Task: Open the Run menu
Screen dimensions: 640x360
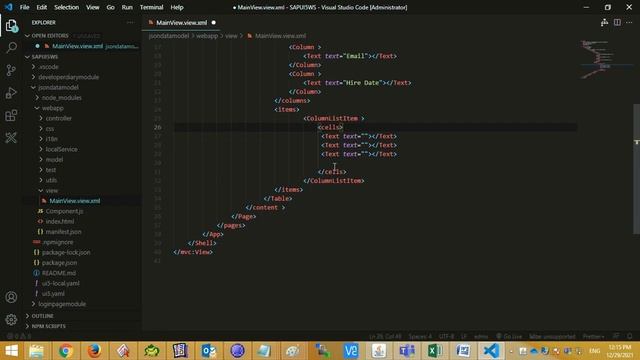Action: pyautogui.click(x=127, y=7)
